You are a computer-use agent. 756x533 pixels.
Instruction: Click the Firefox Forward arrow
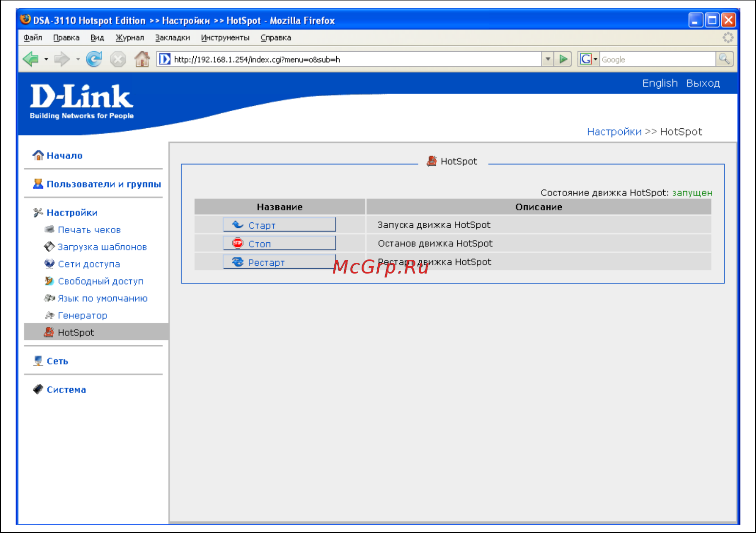coord(62,59)
